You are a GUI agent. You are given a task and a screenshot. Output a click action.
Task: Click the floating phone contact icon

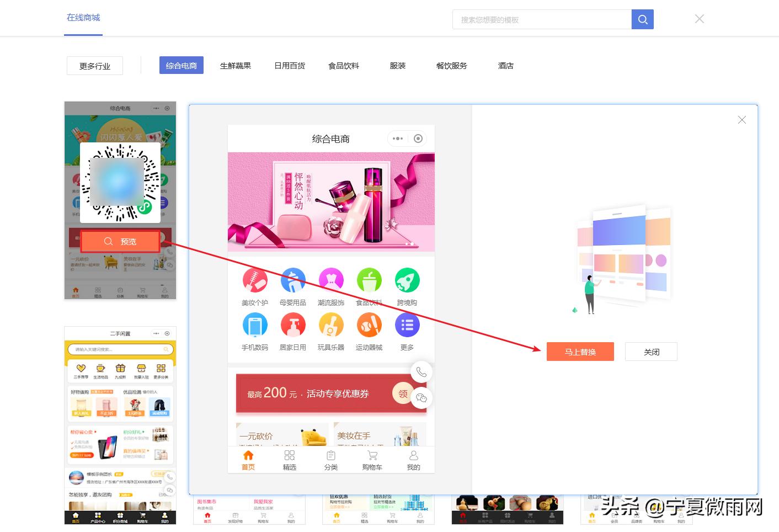coord(421,372)
